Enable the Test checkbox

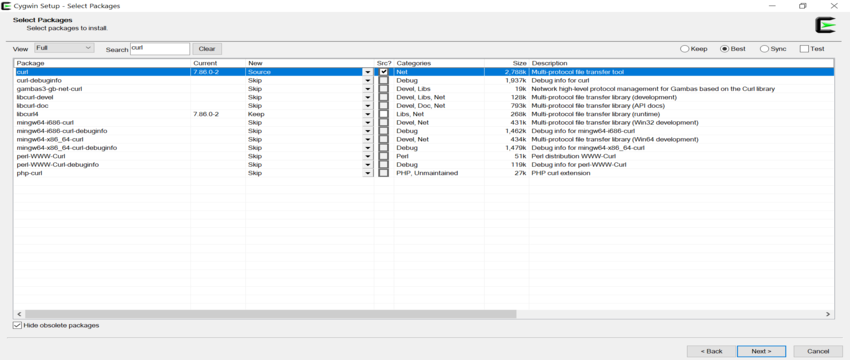(804, 49)
